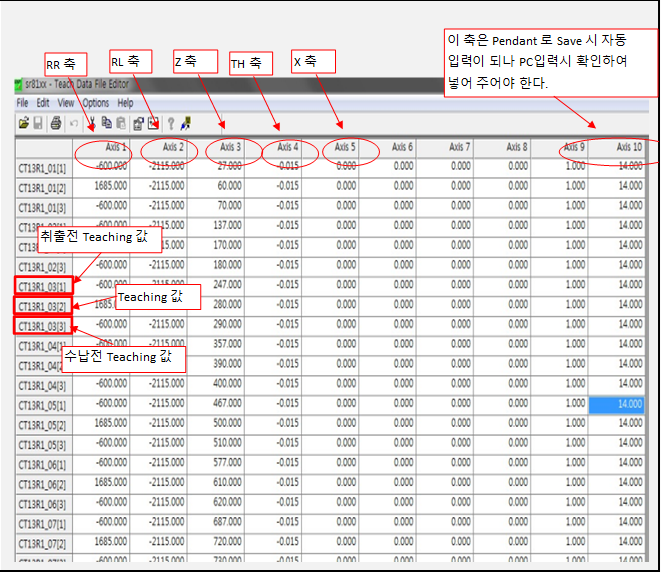
Task: Select row header CT13R1_05[1]
Action: [44, 406]
